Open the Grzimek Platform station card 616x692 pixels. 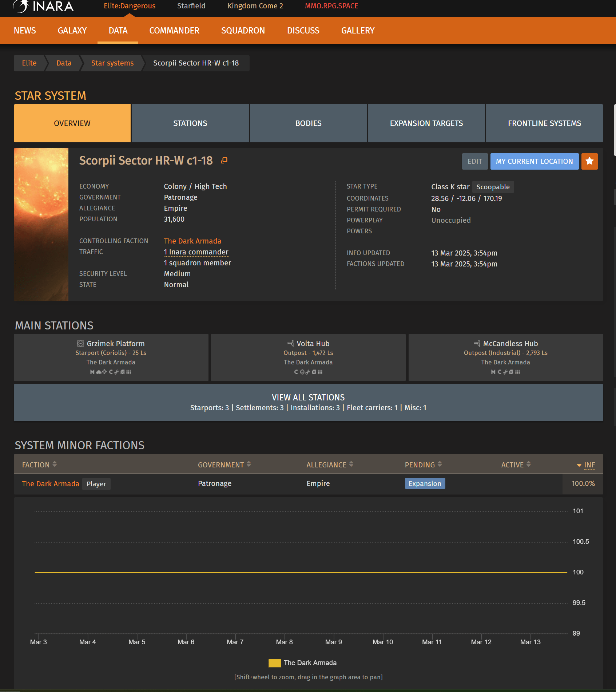pos(111,357)
